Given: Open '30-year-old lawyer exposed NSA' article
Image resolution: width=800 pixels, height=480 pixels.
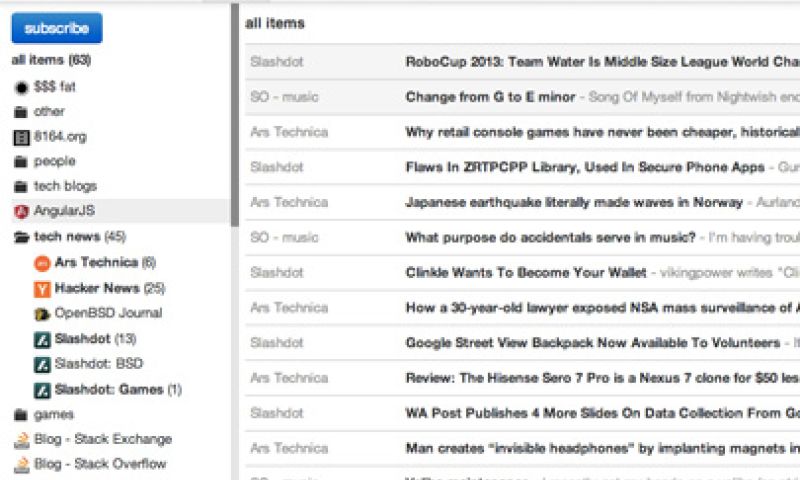Looking at the screenshot, I should [x=602, y=308].
